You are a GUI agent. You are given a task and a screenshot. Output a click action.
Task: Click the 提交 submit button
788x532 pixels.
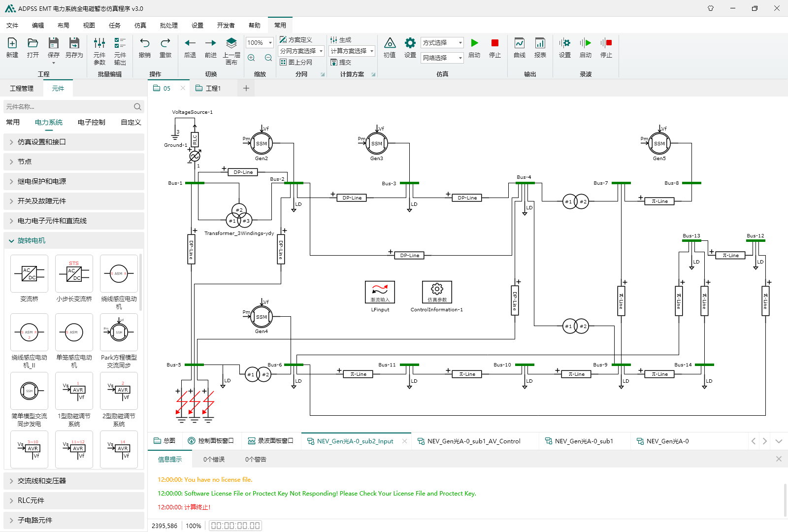tap(341, 63)
